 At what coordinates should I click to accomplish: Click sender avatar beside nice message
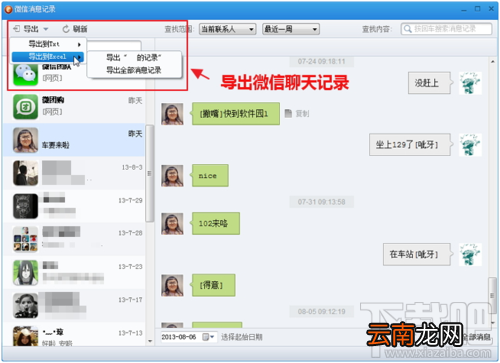click(x=172, y=175)
